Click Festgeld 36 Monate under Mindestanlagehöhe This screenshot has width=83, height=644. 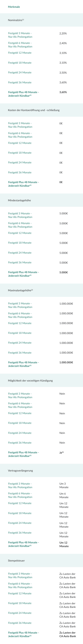click(20, 262)
